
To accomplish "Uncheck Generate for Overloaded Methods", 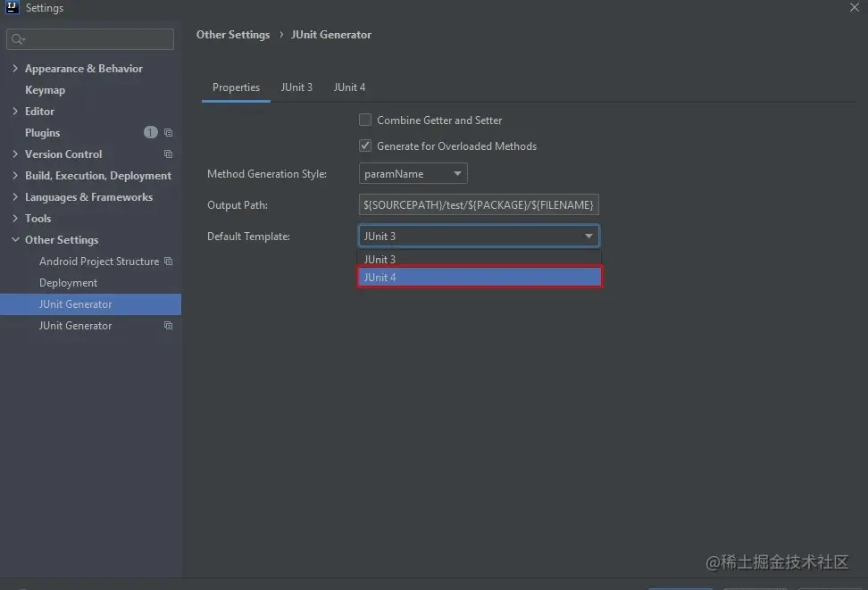I will tap(365, 146).
